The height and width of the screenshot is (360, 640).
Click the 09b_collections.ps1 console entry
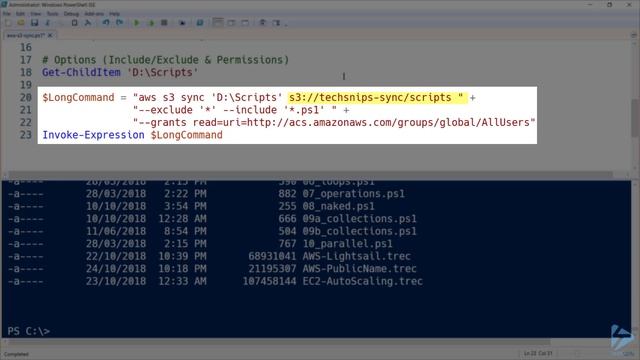tap(360, 231)
